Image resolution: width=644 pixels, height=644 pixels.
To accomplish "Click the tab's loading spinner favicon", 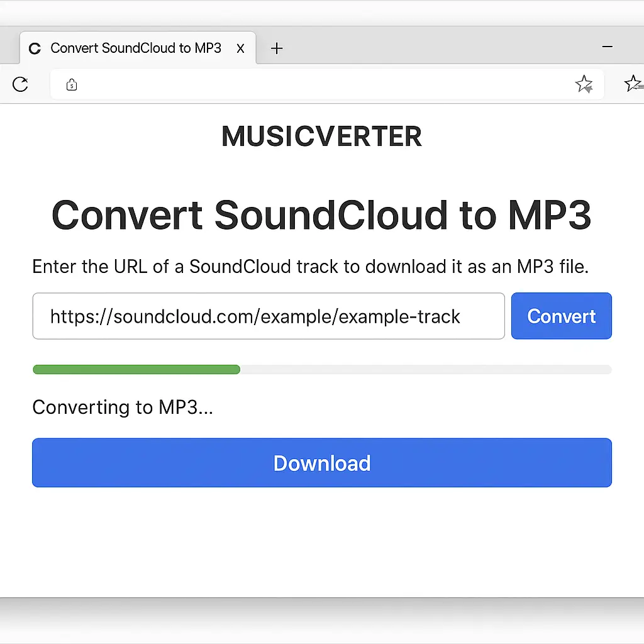I will pos(35,48).
